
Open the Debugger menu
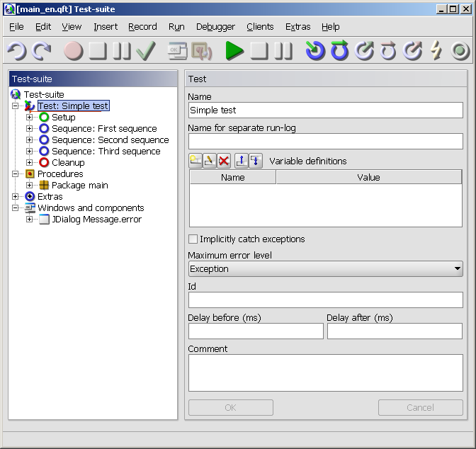[215, 27]
